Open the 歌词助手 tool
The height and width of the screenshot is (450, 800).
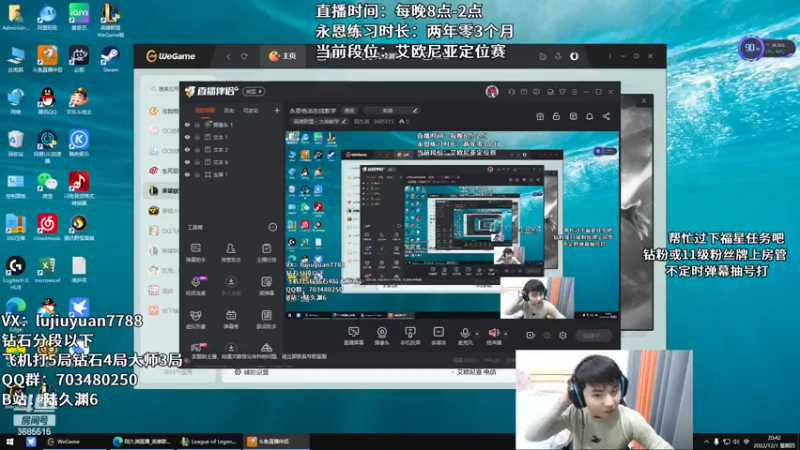tap(266, 319)
